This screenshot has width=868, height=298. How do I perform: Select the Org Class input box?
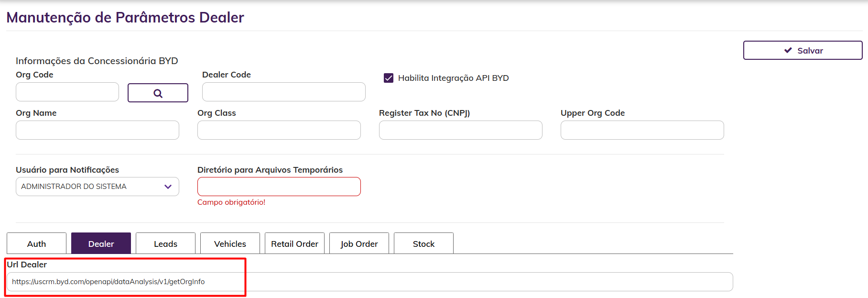coord(279,130)
